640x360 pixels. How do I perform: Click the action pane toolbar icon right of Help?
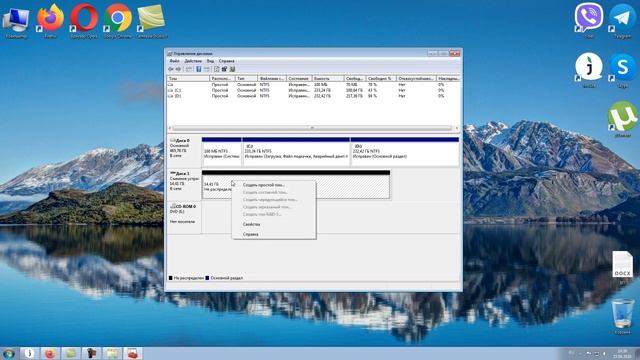(207, 69)
